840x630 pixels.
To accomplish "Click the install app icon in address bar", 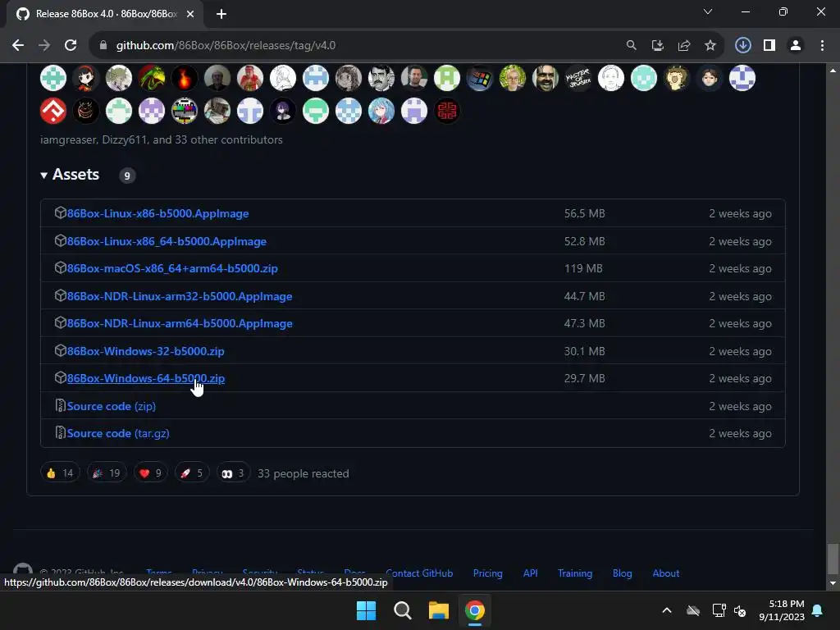I will (657, 46).
